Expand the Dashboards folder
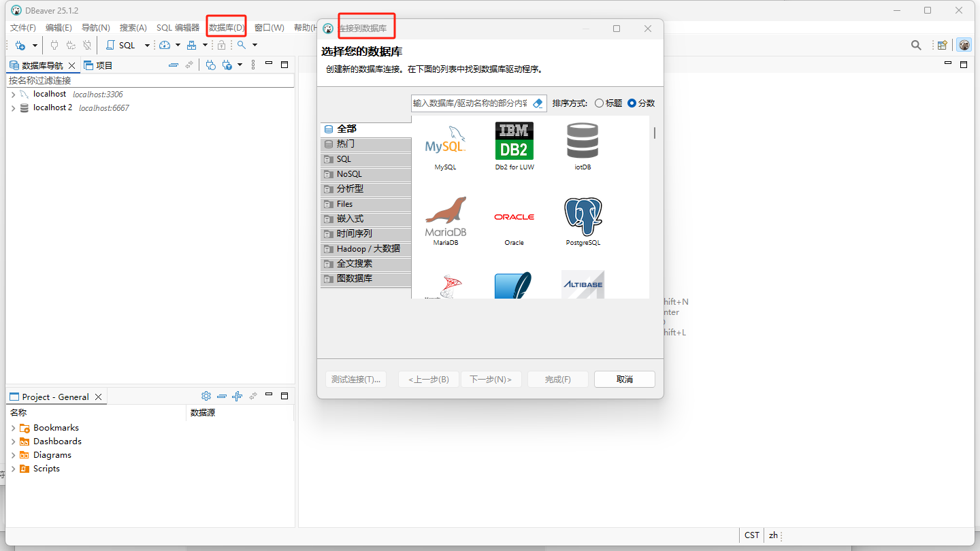This screenshot has height=551, width=980. [x=14, y=441]
